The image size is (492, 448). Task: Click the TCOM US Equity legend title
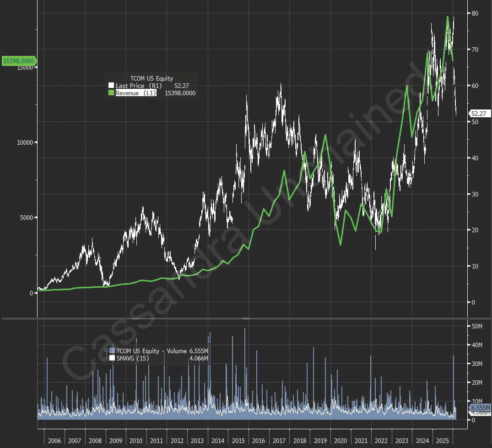click(x=151, y=78)
